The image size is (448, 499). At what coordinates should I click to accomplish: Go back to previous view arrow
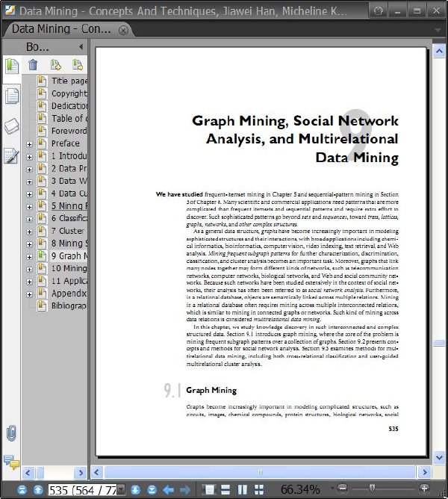click(168, 490)
